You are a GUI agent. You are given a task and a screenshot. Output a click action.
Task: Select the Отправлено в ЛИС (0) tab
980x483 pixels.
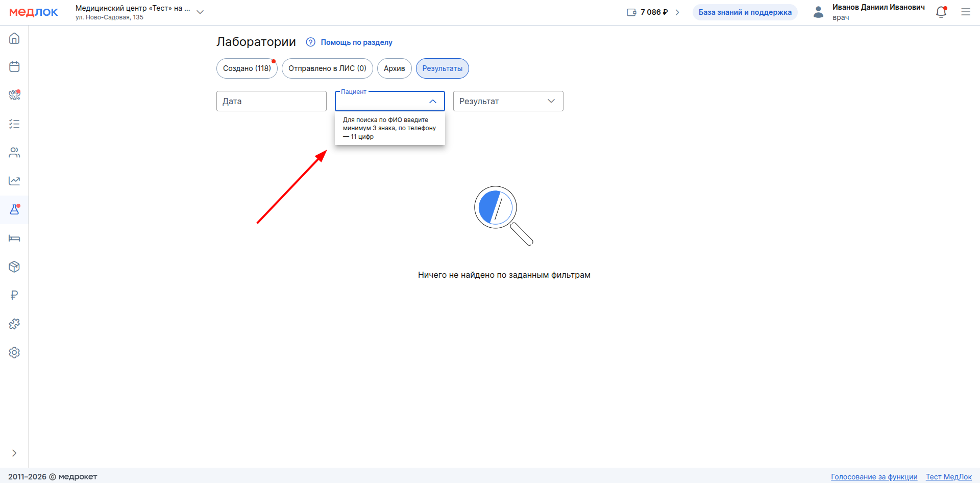(x=327, y=68)
